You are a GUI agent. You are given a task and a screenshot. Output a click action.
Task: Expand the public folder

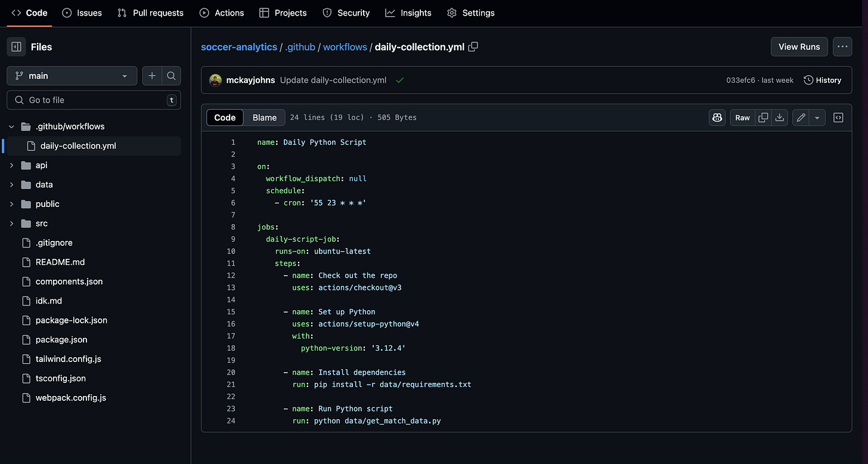coord(11,204)
